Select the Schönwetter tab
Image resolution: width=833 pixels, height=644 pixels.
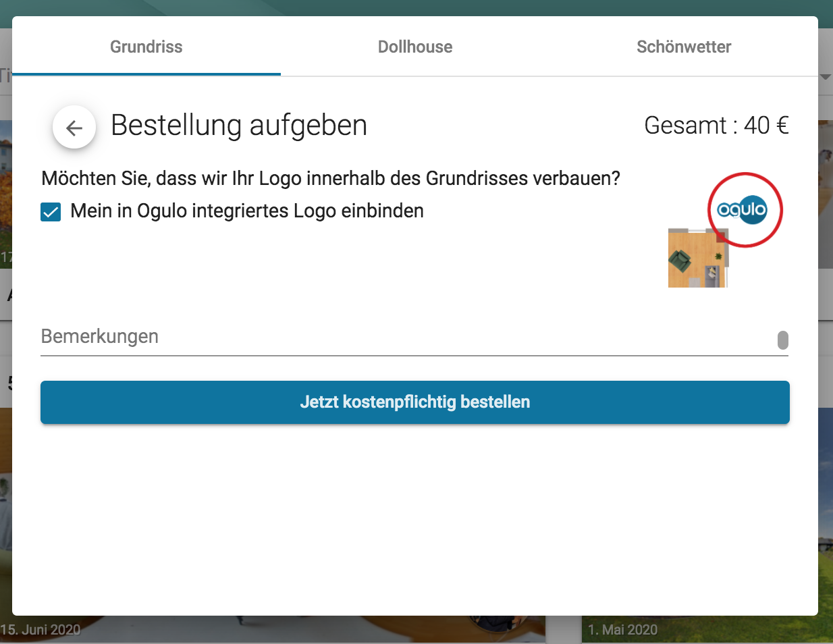point(684,47)
